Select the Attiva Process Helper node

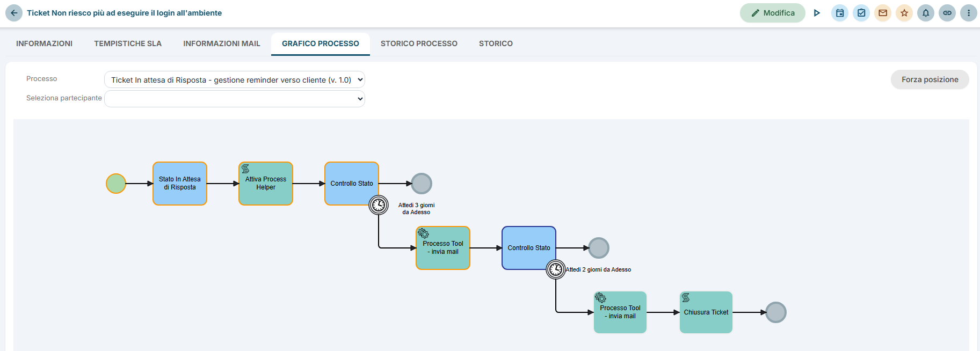266,184
